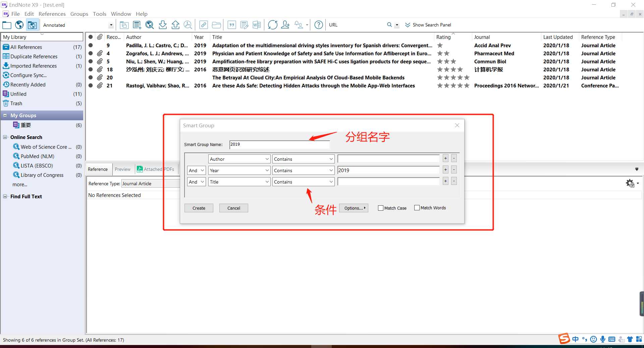Screen dimensions: 644x348
Task: Open the Reference tab options dropdown arrow
Action: [x=637, y=169]
